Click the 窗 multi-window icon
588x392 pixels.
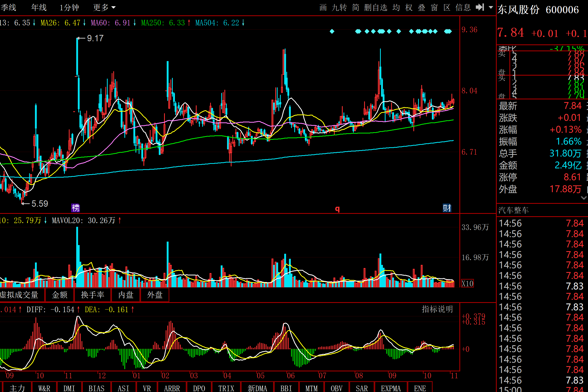pyautogui.click(x=434, y=7)
